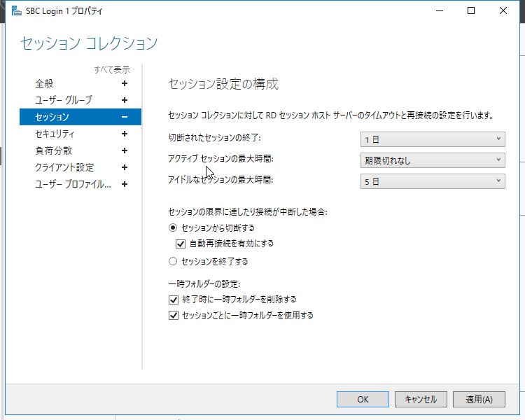Open the アイドルなセッションの最大時間 dropdown
Image resolution: width=525 pixels, height=420 pixels.
(433, 181)
